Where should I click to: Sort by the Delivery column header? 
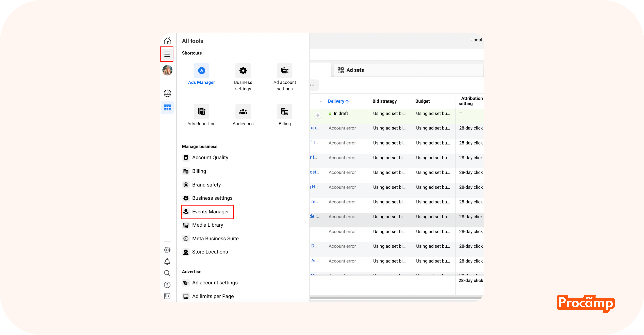338,101
